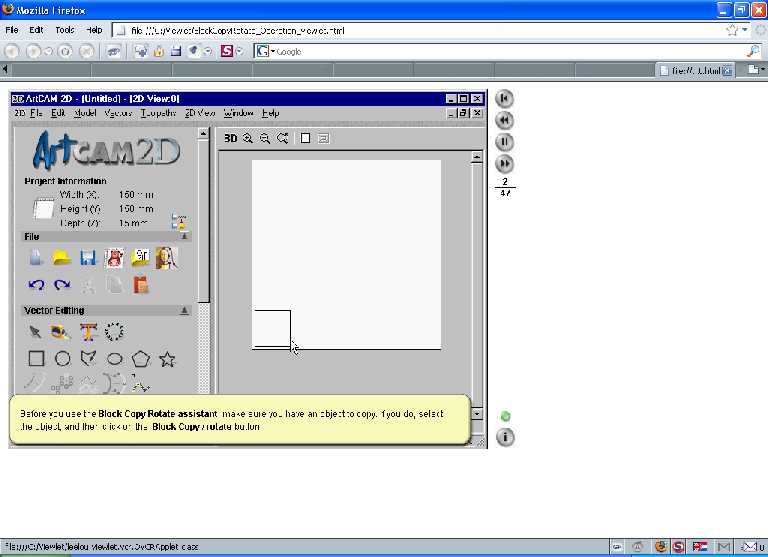
Task: Switch to 3D view button
Action: (230, 138)
